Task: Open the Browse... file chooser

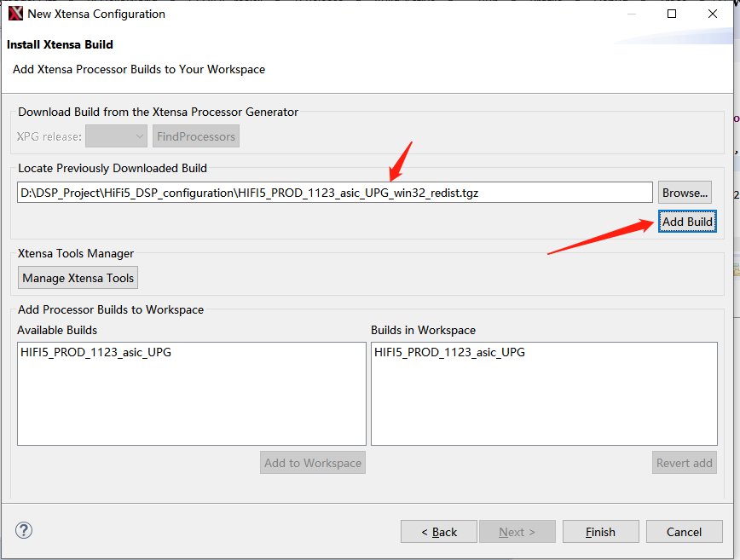Action: click(685, 193)
